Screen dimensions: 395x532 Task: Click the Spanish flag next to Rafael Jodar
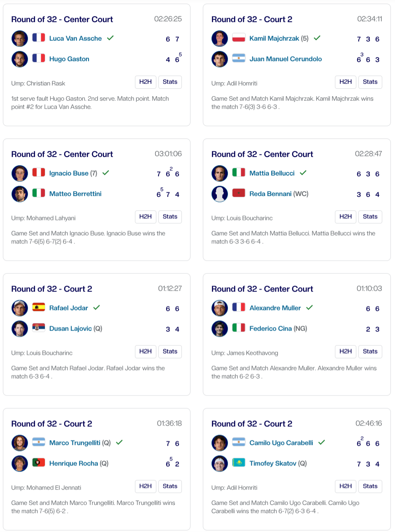39,308
